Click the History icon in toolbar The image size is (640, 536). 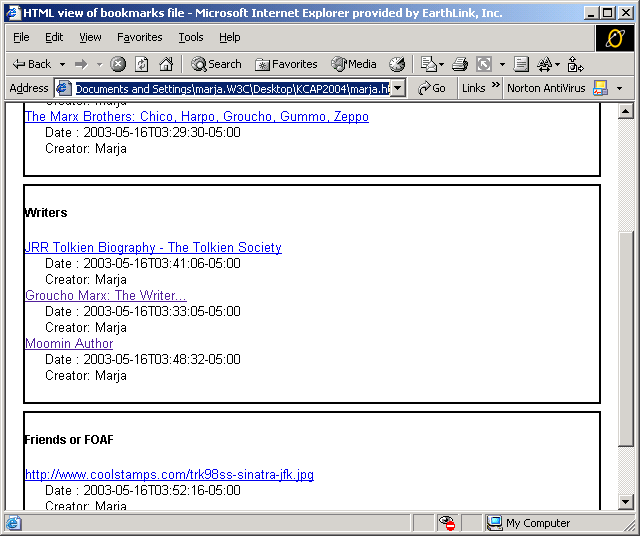(397, 64)
